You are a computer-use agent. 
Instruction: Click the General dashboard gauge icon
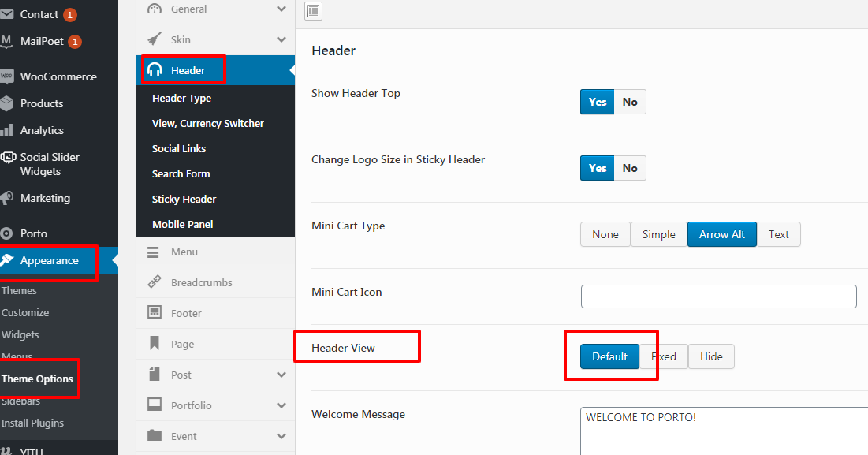point(155,9)
